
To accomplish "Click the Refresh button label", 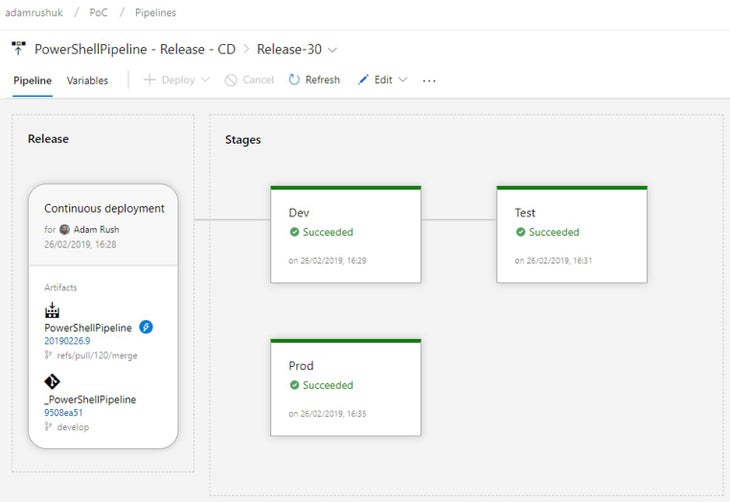I will coord(322,80).
